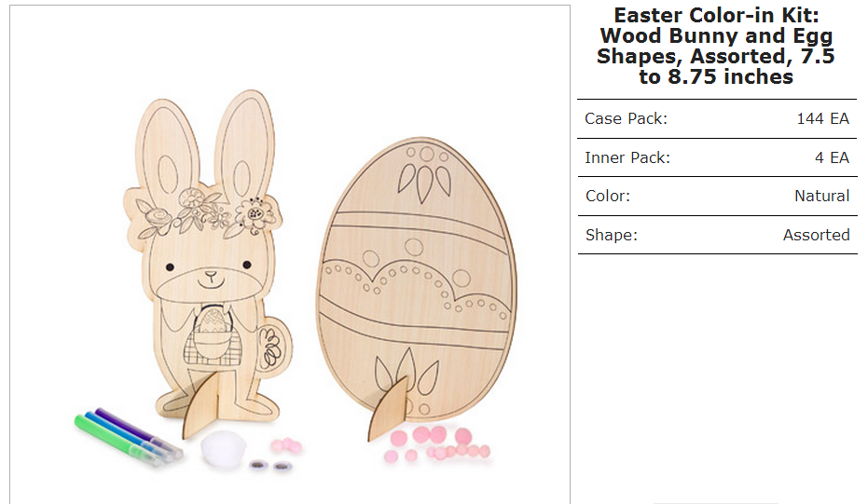The width and height of the screenshot is (868, 504).
Task: Click the Shape label row
Action: [718, 235]
